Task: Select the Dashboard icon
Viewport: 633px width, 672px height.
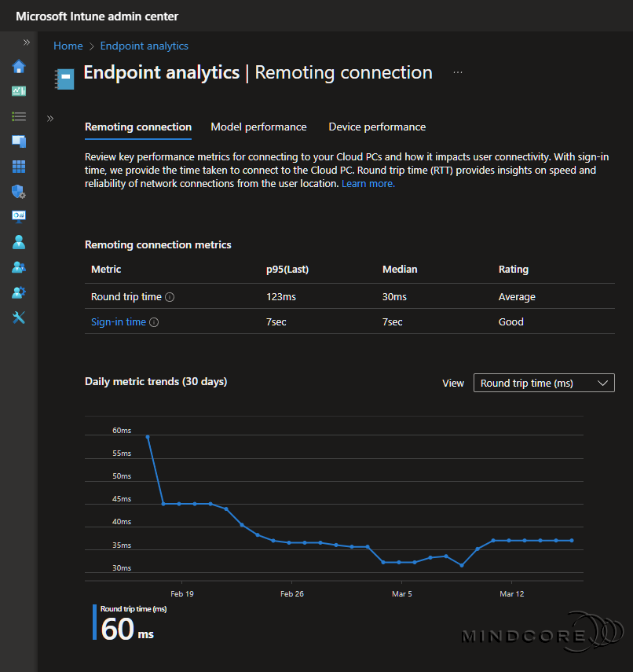Action: pos(19,91)
